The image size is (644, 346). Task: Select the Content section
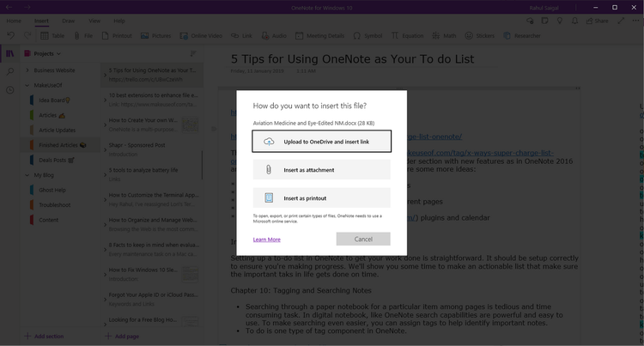click(62, 220)
